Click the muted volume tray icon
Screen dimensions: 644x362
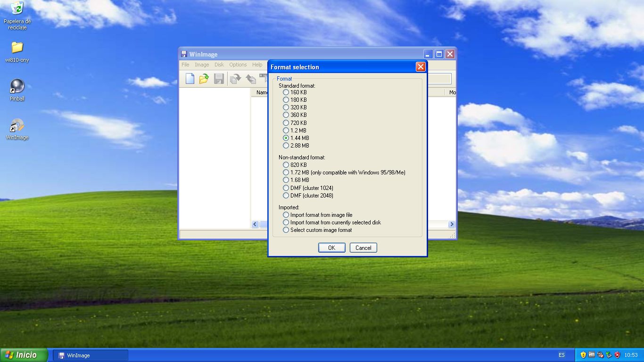[x=600, y=354]
